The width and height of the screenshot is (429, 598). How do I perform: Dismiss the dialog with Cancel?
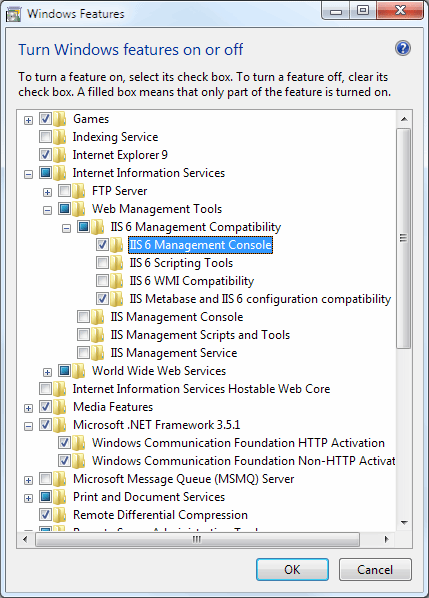[x=375, y=570]
